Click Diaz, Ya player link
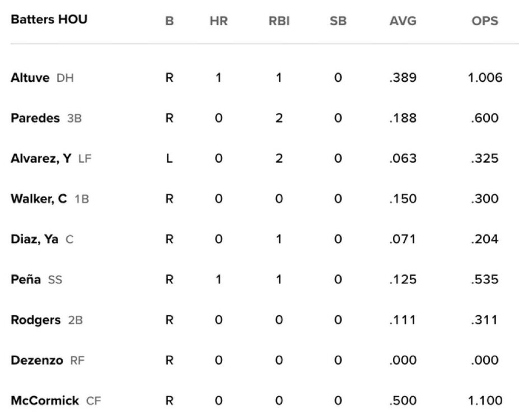The width and height of the screenshot is (519, 420). [x=35, y=239]
